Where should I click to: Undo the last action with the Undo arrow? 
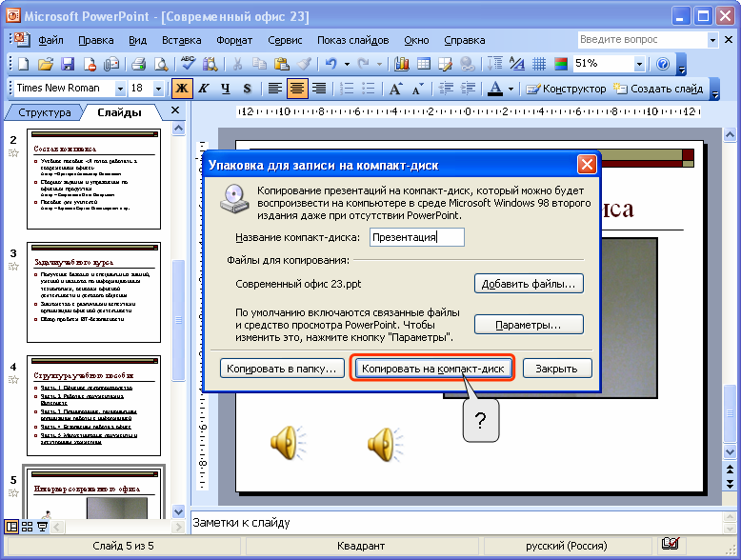pos(330,64)
